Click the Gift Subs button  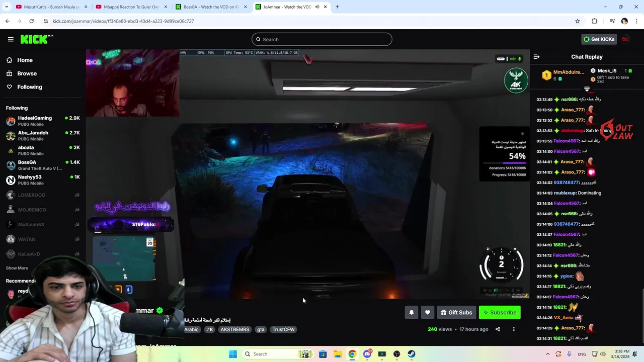coord(457,312)
